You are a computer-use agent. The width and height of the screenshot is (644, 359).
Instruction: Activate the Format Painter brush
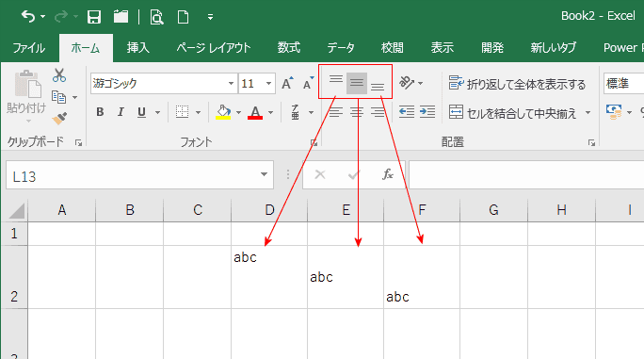59,119
